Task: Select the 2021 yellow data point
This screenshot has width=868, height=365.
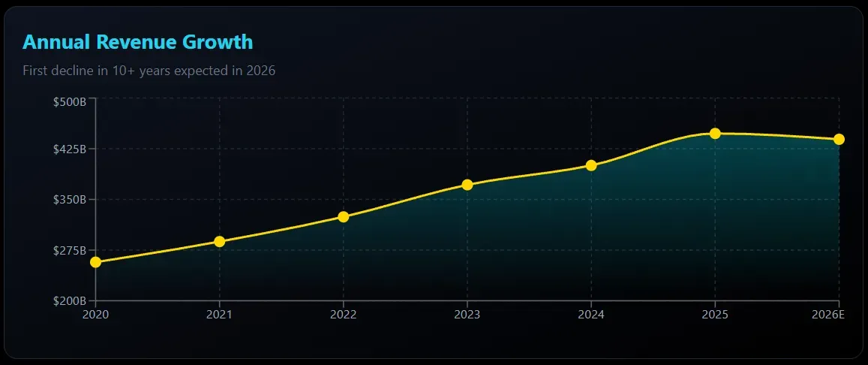Action: [219, 242]
